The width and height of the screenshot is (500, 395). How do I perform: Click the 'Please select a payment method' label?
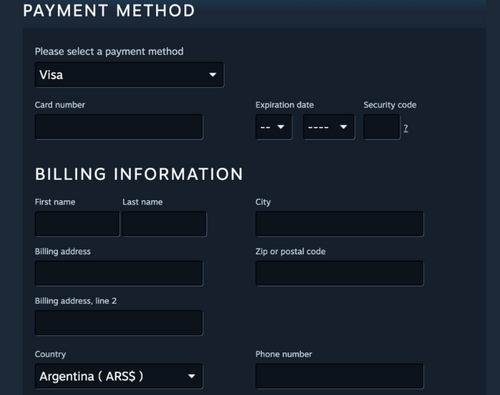(109, 52)
